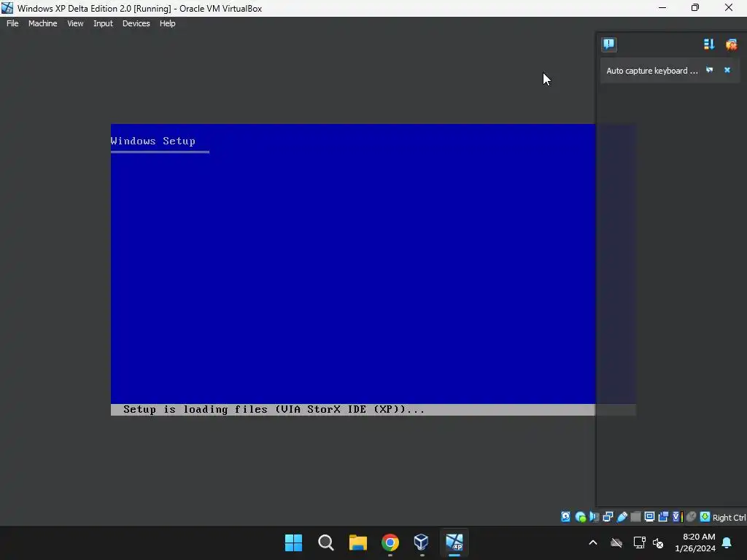Click the network tray icon
Image resolution: width=747 pixels, height=560 pixels.
[x=639, y=542]
